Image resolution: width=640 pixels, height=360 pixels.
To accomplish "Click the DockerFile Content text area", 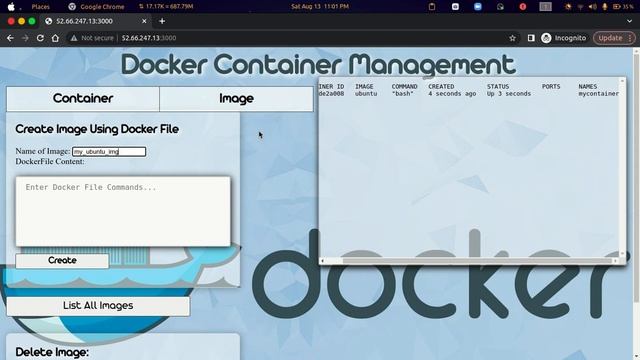I will [x=123, y=211].
